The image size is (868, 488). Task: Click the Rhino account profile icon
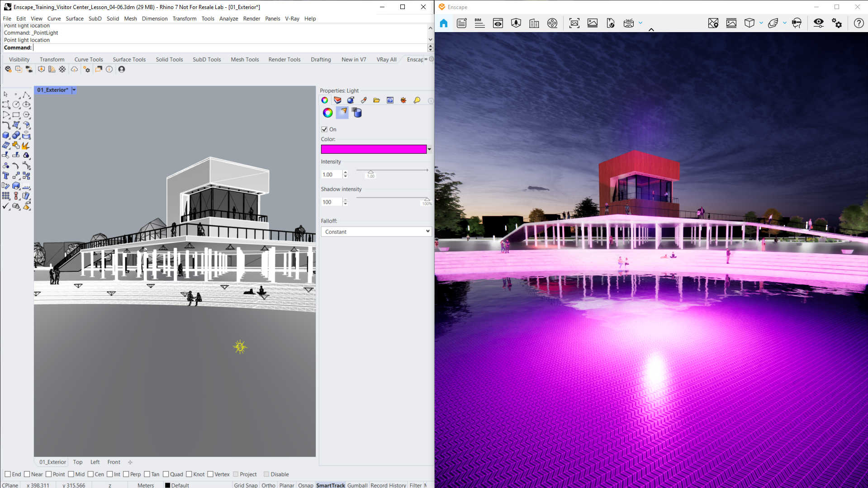coord(122,69)
